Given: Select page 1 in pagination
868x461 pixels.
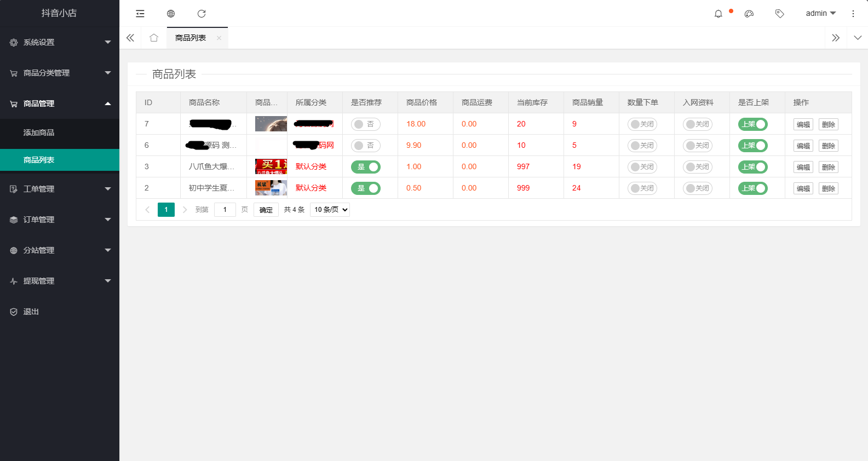Looking at the screenshot, I should [166, 210].
